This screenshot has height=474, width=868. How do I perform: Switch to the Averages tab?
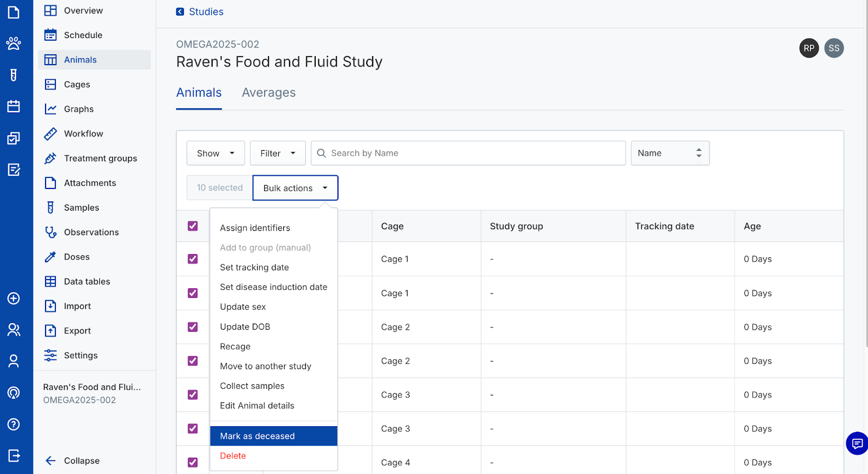269,93
